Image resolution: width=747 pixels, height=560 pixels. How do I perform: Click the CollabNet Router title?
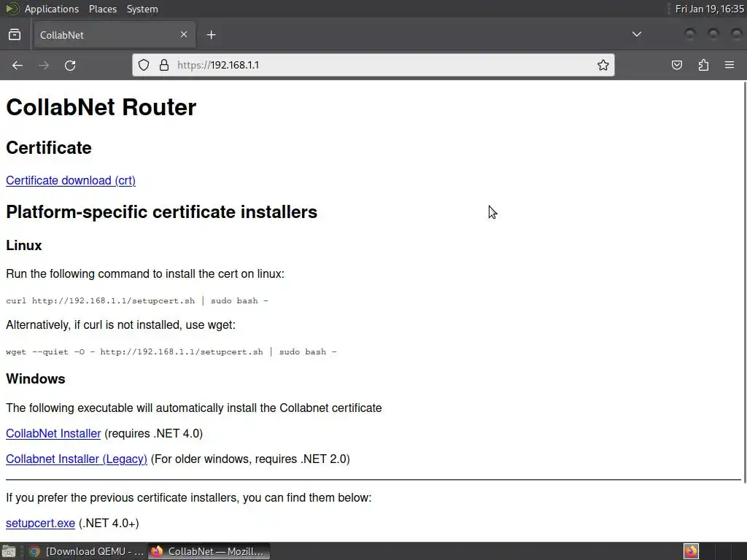click(x=101, y=107)
